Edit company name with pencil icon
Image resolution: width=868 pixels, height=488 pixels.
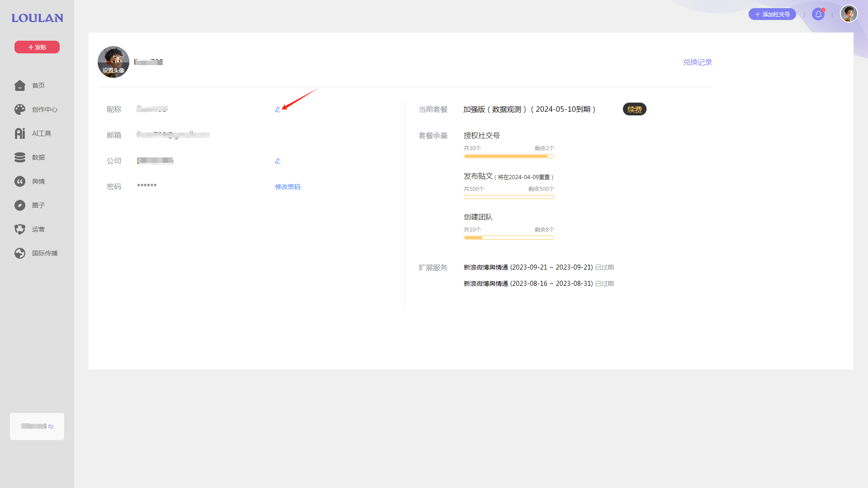click(278, 161)
